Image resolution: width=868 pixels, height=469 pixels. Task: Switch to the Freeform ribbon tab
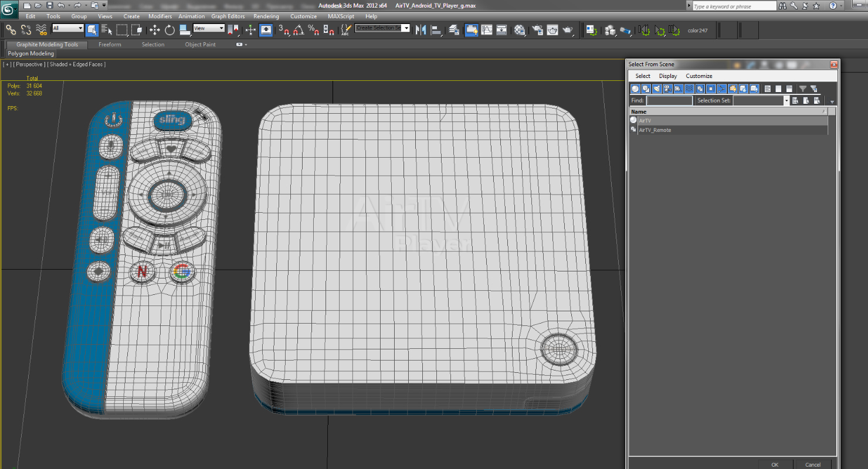point(110,45)
